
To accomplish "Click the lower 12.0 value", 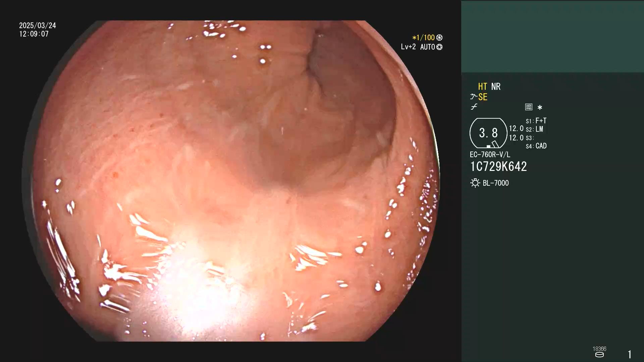I will 516,138.
